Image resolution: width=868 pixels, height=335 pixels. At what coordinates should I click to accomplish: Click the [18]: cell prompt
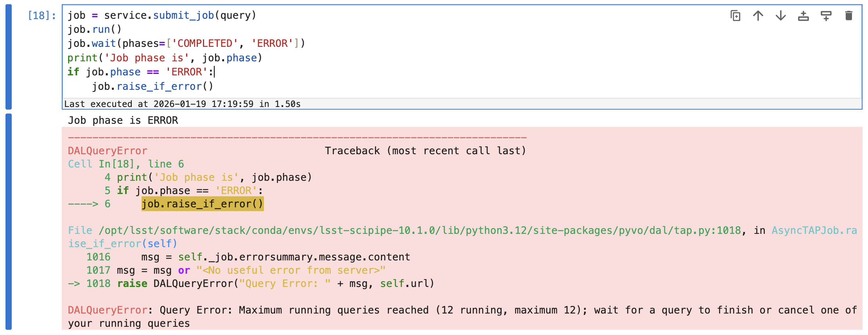[41, 16]
